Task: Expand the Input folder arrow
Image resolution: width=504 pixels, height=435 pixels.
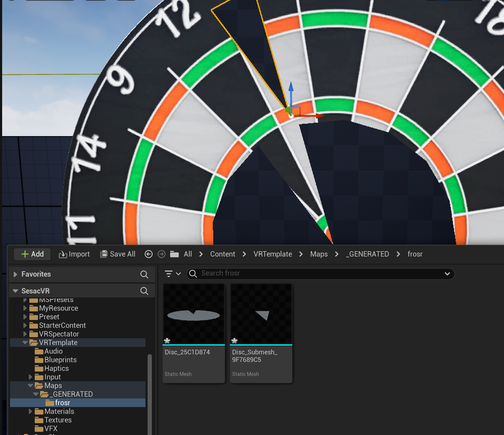Action: [x=30, y=377]
